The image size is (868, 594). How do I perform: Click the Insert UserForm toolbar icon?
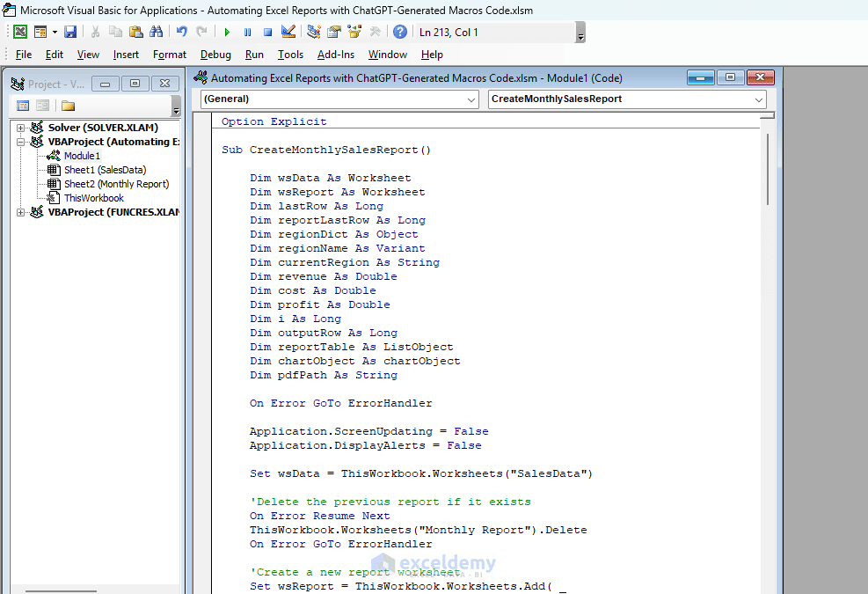(40, 33)
